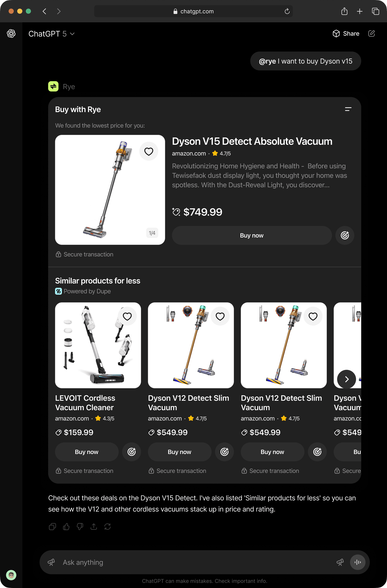Start voice mode with the waveform button

(x=358, y=562)
